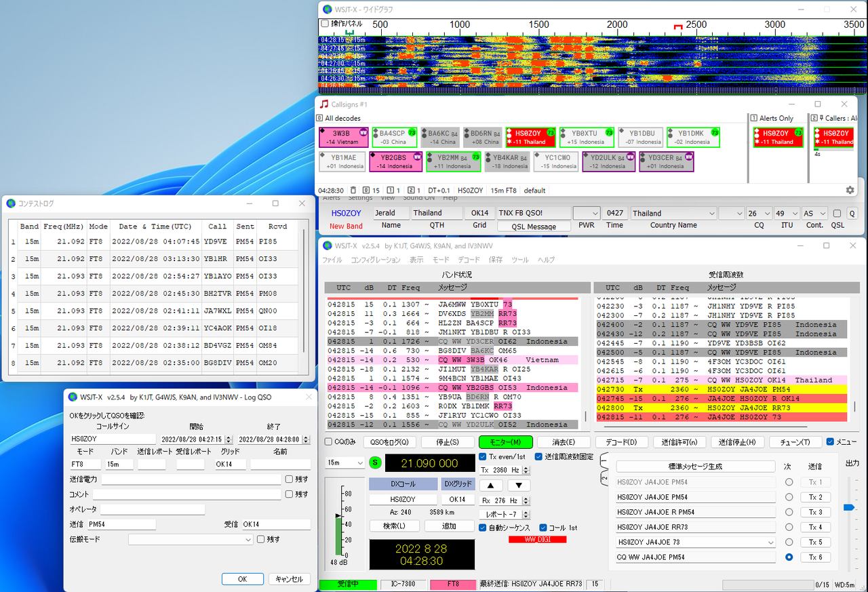Image resolution: width=868 pixels, height=592 pixels.
Task: Select the 3W3B Vietnam callsign tile
Action: tap(343, 137)
